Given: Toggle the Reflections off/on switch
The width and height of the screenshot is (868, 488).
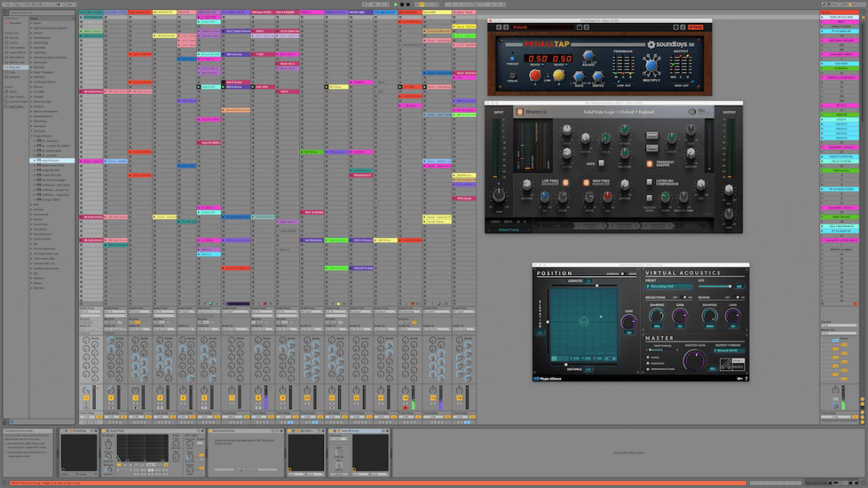Looking at the screenshot, I should (683, 297).
